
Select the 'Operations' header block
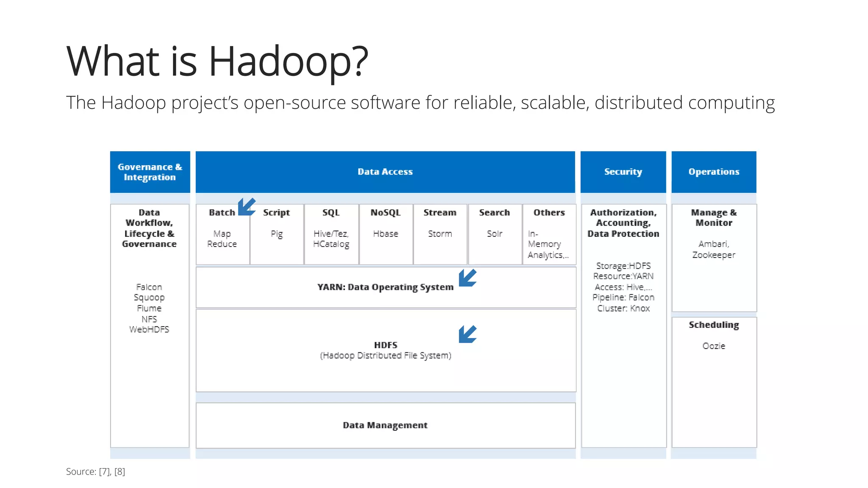point(714,172)
